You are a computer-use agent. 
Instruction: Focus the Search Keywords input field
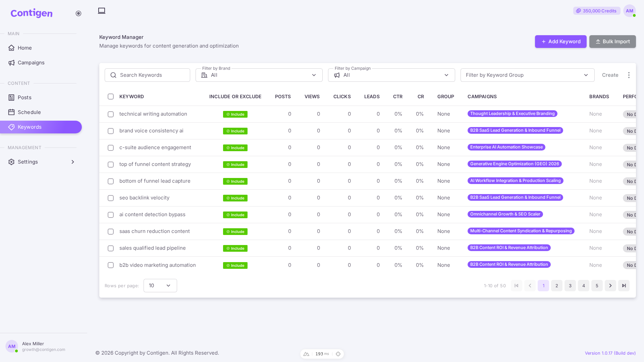click(x=147, y=75)
